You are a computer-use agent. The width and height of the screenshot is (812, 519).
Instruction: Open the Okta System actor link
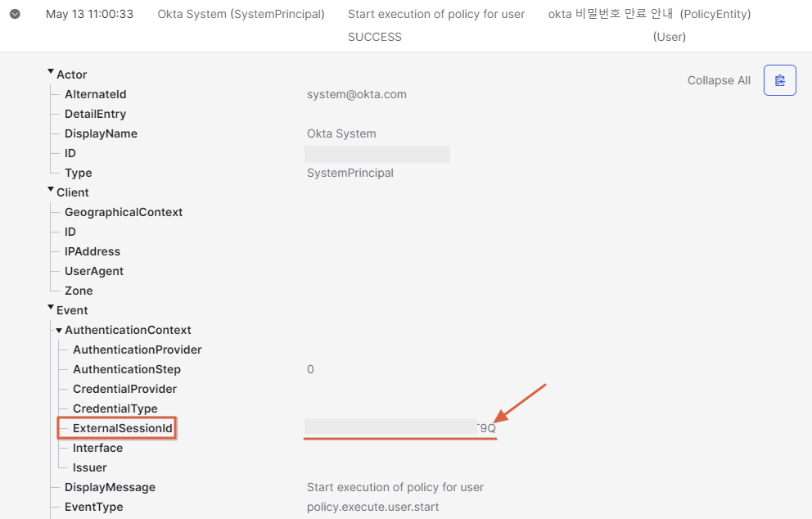click(241, 14)
